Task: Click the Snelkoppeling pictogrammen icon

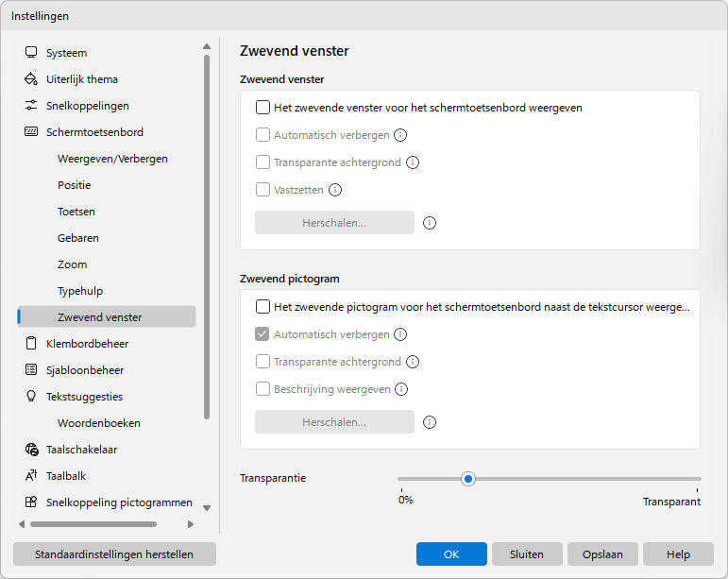Action: 31,502
